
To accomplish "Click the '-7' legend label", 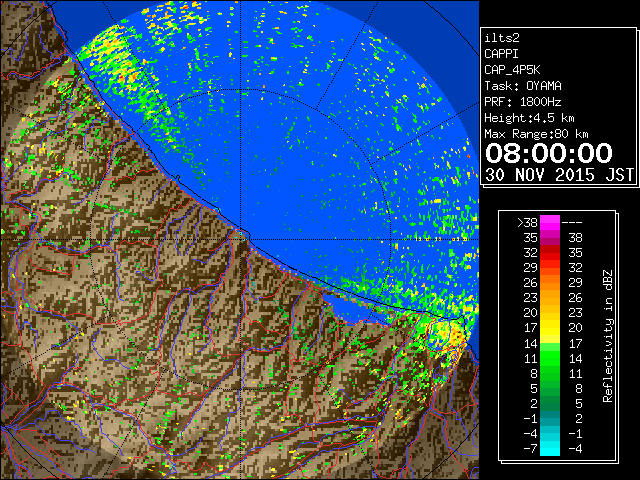I will (x=531, y=449).
